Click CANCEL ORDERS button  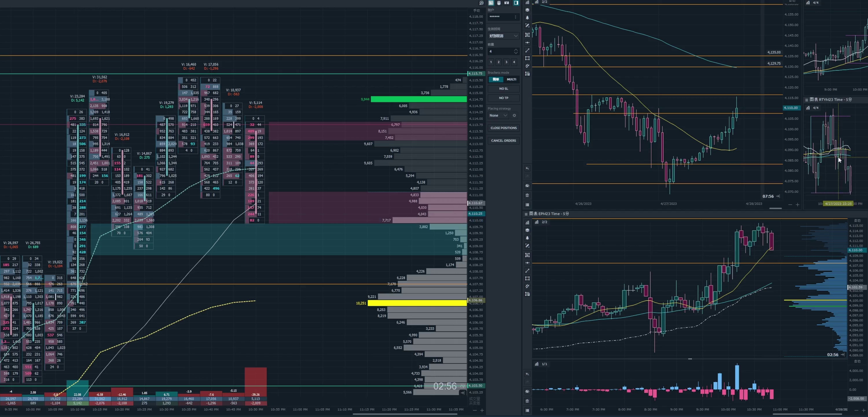503,140
